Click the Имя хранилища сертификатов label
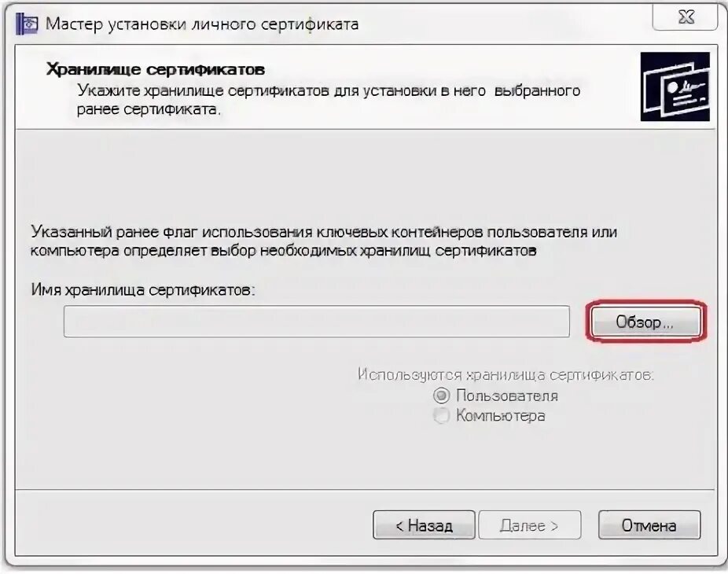Image resolution: width=728 pixels, height=574 pixels. tap(143, 290)
